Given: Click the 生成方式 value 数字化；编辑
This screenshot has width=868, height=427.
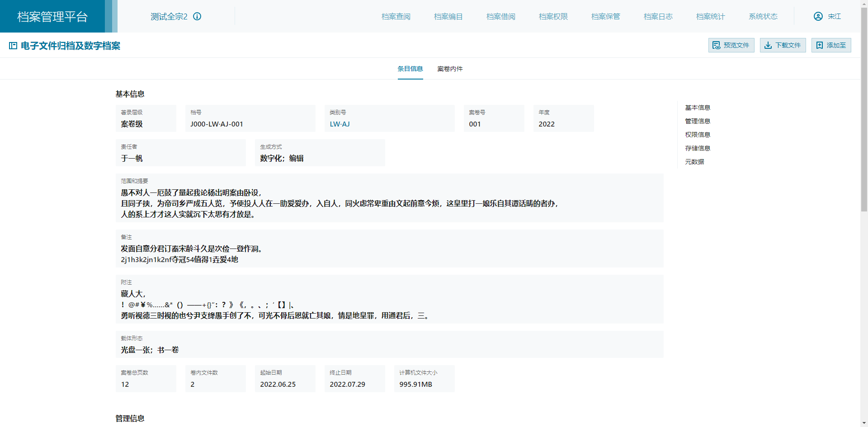Looking at the screenshot, I should tap(282, 158).
